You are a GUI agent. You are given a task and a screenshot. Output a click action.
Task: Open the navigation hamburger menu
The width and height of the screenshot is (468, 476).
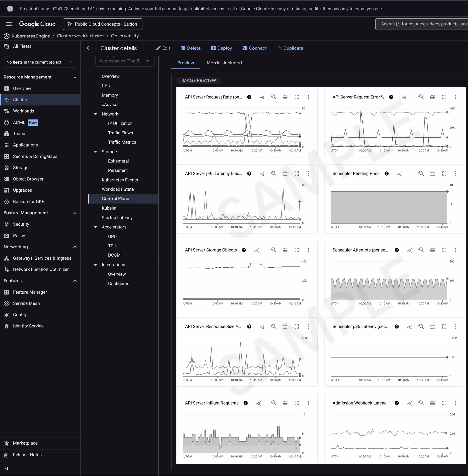coord(9,24)
